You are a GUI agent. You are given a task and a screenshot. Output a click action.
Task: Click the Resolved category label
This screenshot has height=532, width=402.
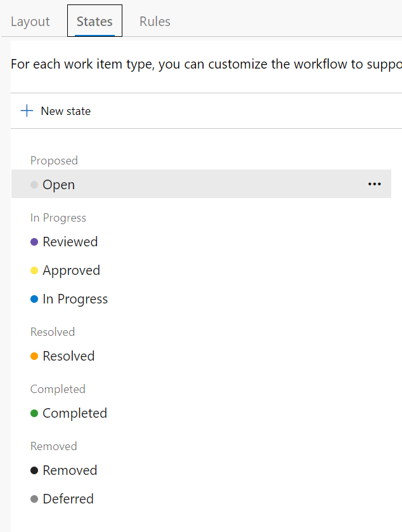click(x=52, y=332)
